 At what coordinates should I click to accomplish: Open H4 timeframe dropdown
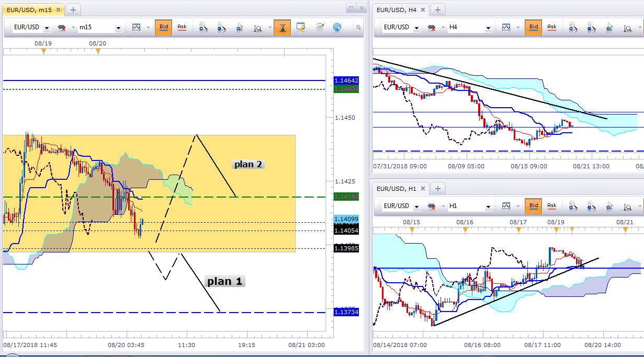[489, 28]
